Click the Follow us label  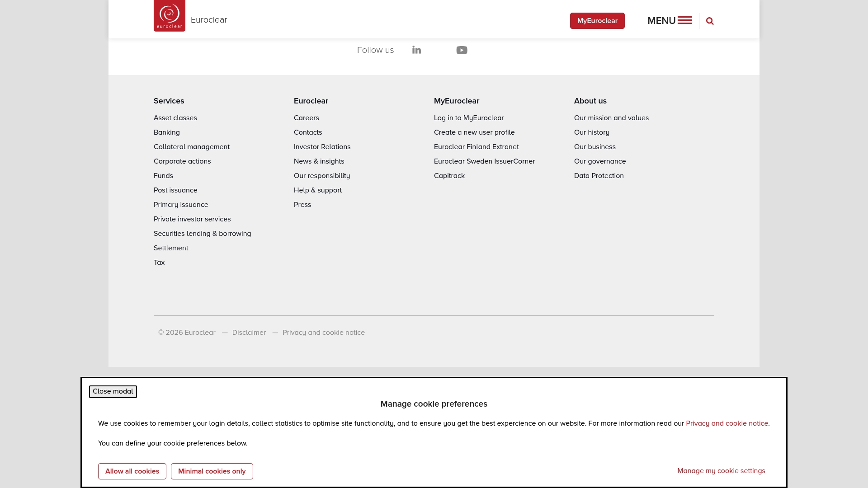click(375, 50)
